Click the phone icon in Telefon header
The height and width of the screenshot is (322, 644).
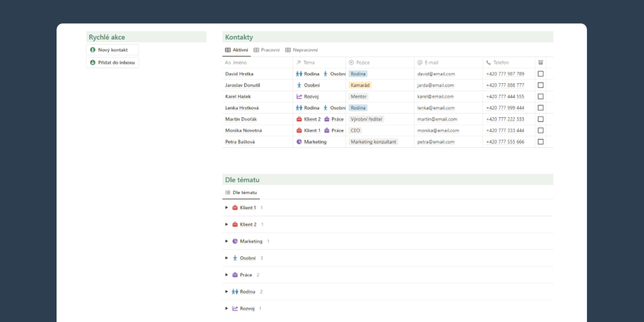tap(488, 63)
